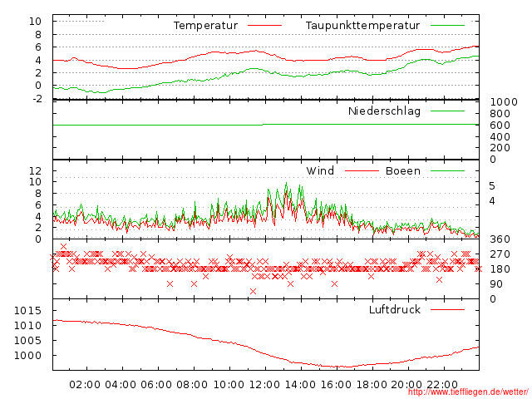
Task: Click the 20:00 time axis label
Action: pos(406,385)
